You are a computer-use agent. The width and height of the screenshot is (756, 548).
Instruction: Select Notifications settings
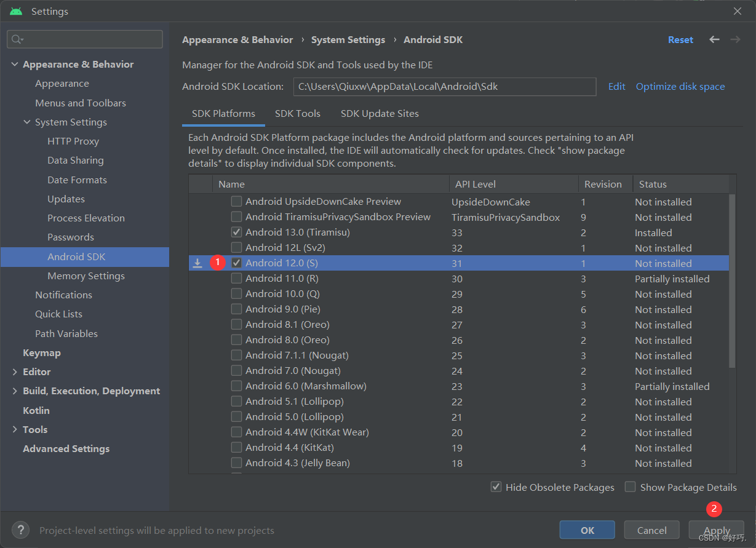(x=63, y=295)
